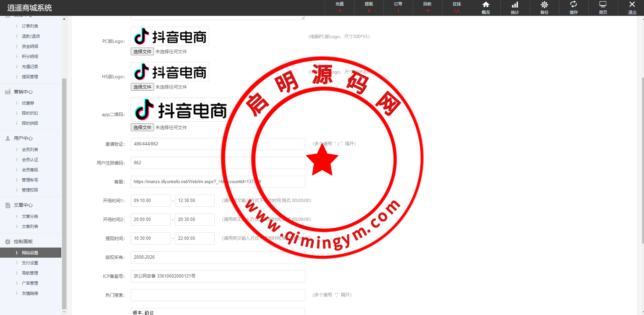Open the 首页 monitor icon
644x315 pixels.
(603, 5)
